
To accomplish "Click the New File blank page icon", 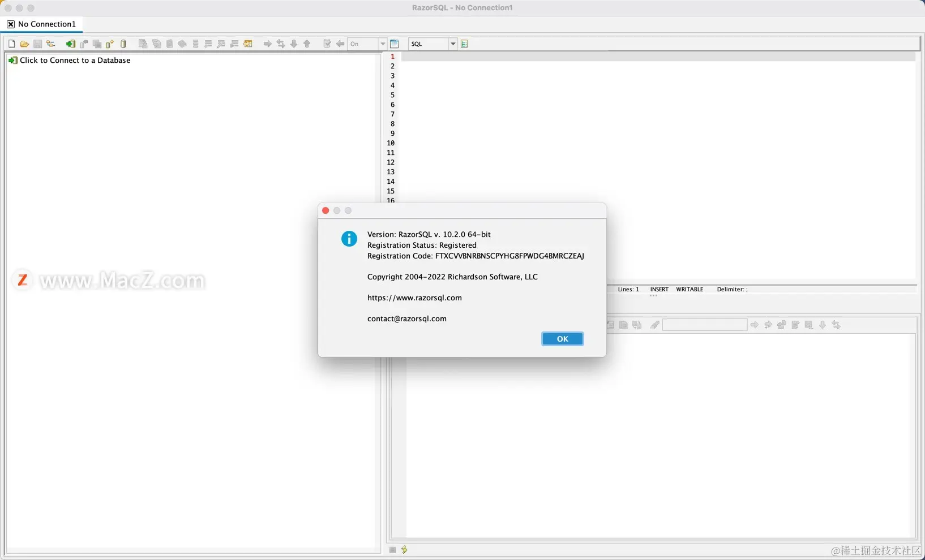I will [11, 44].
